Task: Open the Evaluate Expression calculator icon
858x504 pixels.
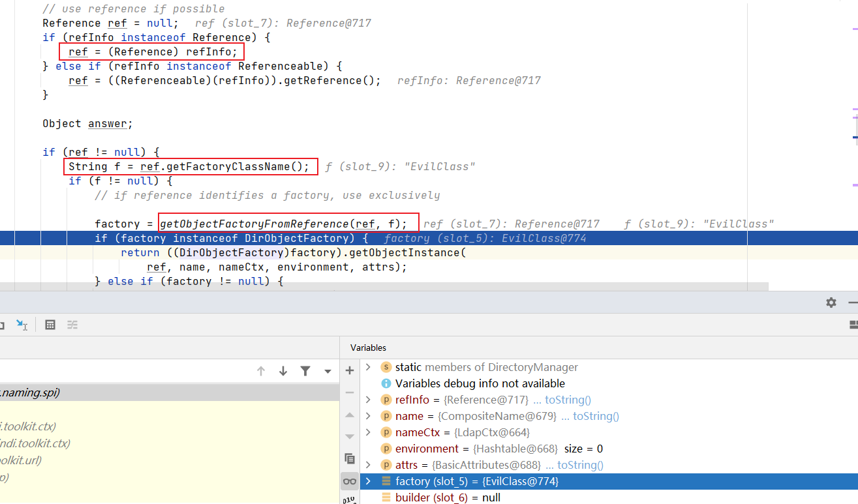Action: 50,324
